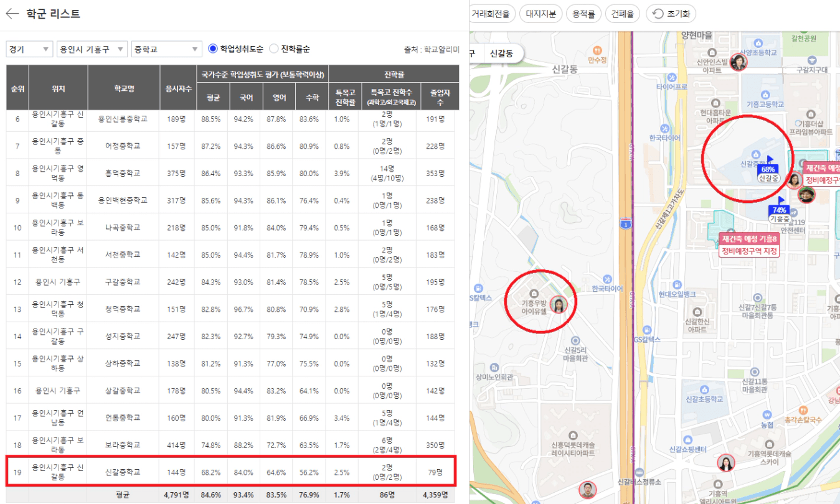The height and width of the screenshot is (504, 840).
Task: Click the 상미노인회관 map icon
Action: pyautogui.click(x=494, y=366)
